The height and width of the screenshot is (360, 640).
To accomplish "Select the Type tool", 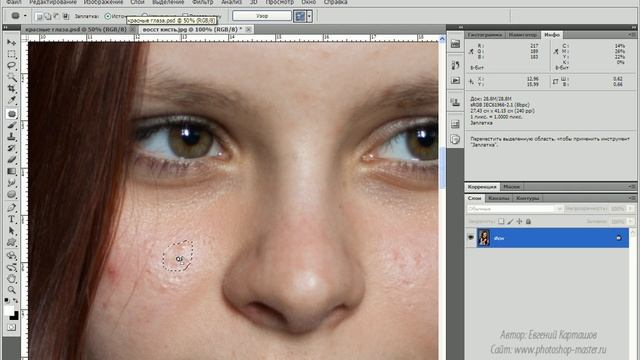I will (11, 220).
